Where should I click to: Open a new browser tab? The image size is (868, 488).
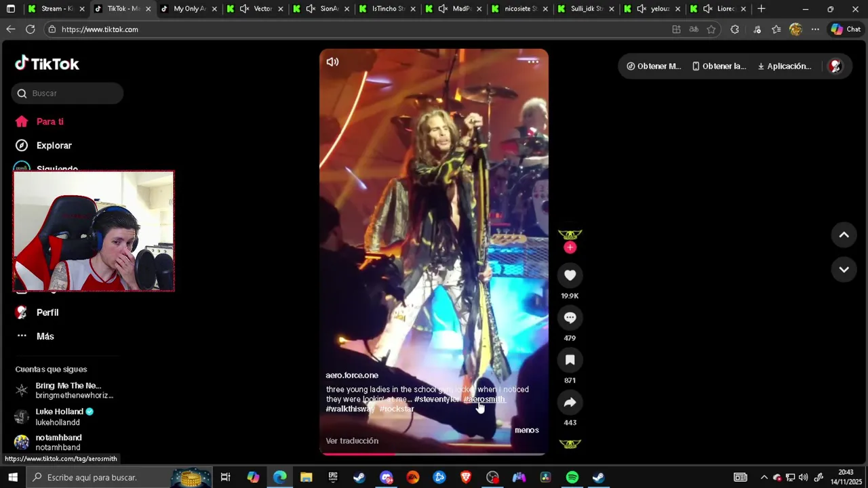tap(762, 9)
